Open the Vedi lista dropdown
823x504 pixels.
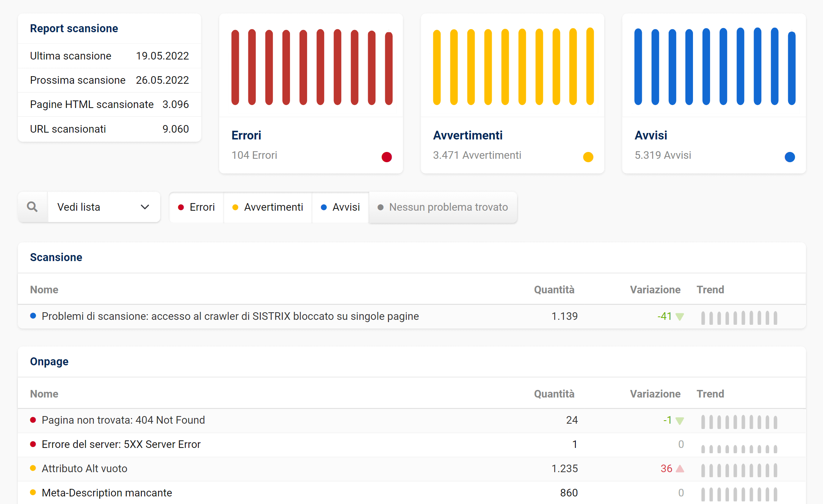point(104,207)
